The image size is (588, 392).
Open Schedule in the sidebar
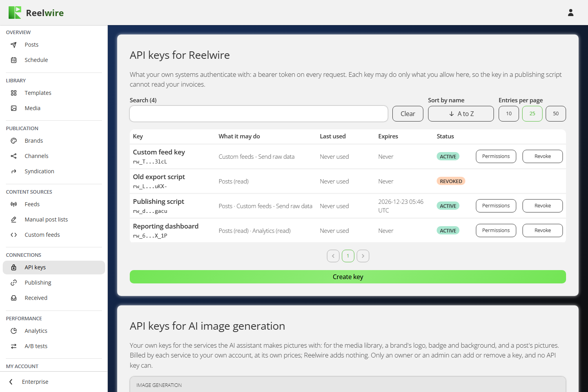(x=54, y=60)
